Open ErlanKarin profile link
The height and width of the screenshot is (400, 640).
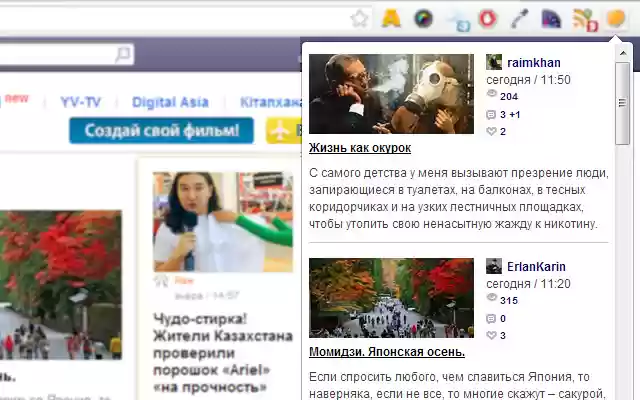click(x=536, y=267)
